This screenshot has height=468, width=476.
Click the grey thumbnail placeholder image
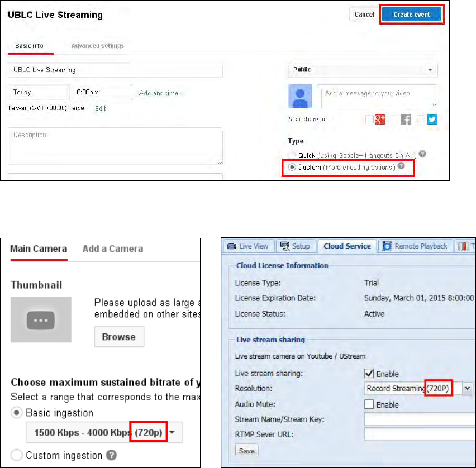pyautogui.click(x=41, y=319)
